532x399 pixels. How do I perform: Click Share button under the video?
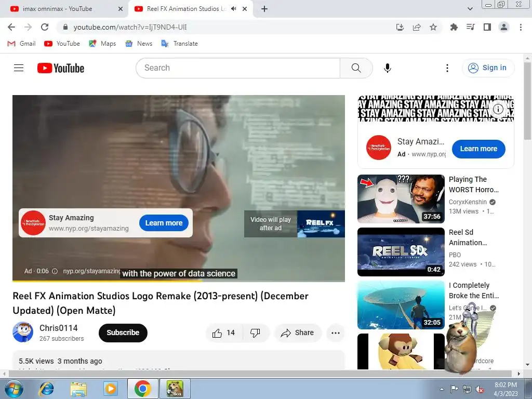(x=298, y=333)
